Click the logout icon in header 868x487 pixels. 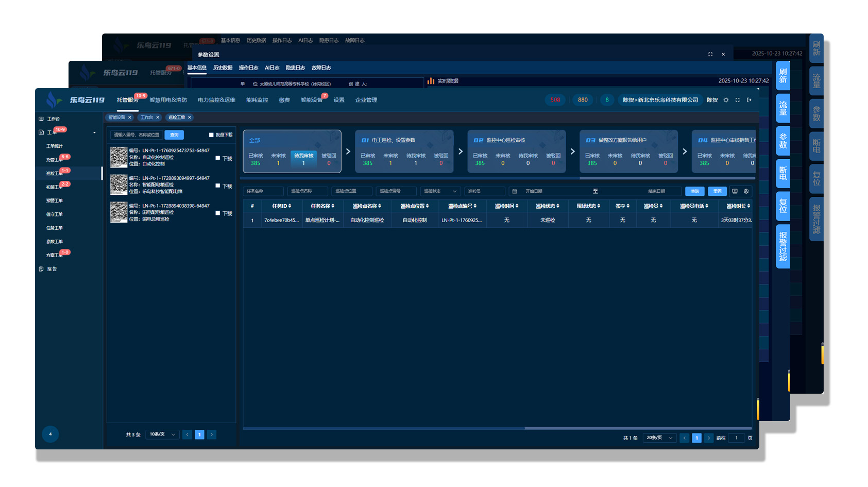[749, 100]
